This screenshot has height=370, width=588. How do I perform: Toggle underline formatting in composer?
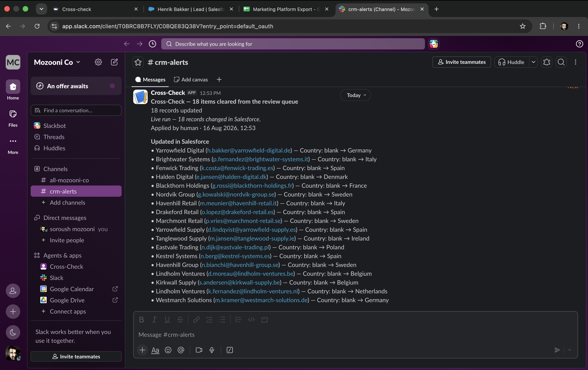click(x=167, y=320)
